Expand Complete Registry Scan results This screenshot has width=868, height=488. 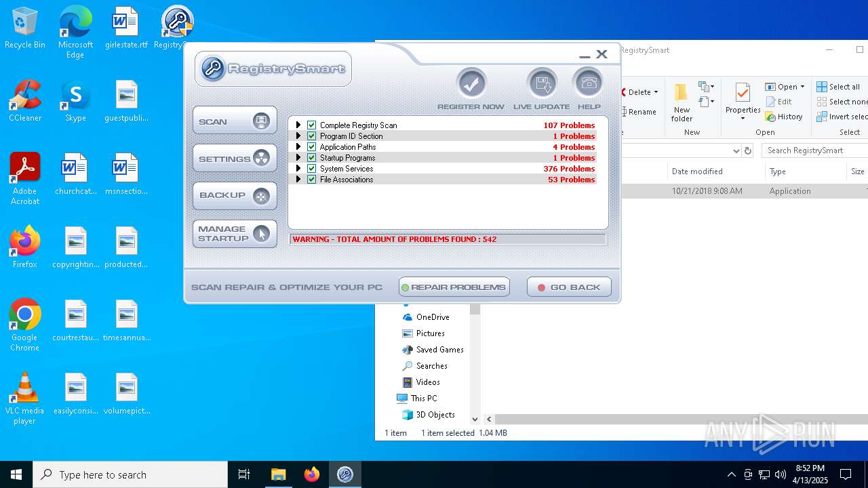point(298,125)
